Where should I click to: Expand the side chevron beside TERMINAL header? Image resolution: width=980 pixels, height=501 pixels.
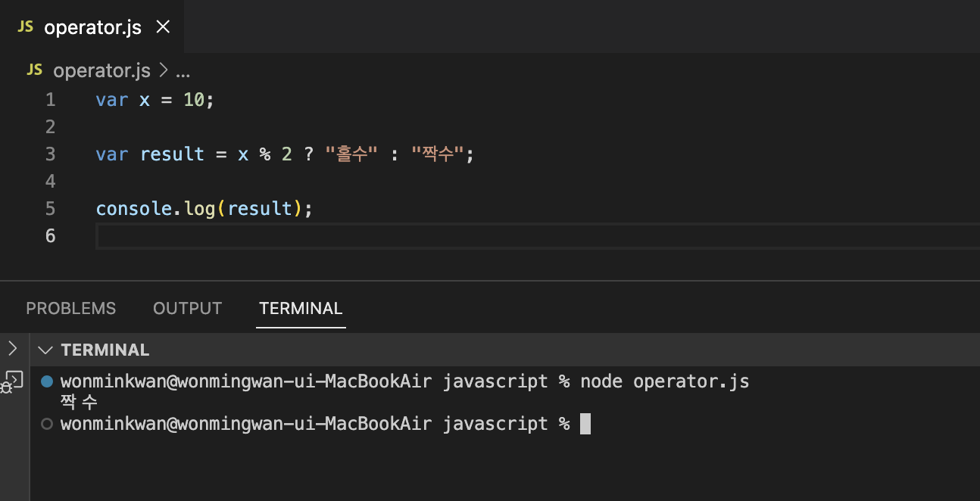coord(12,348)
